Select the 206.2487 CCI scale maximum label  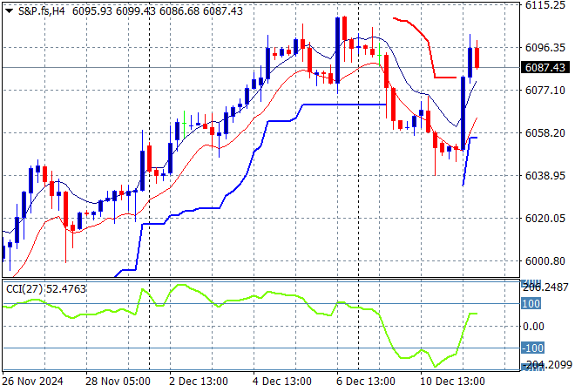click(x=545, y=287)
